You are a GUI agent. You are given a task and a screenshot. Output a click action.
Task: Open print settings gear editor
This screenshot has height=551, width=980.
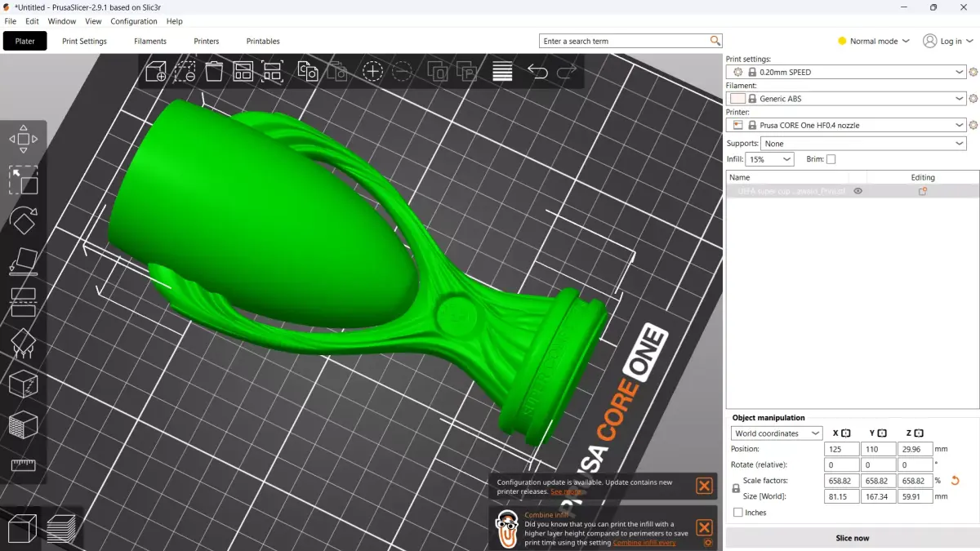pyautogui.click(x=973, y=72)
